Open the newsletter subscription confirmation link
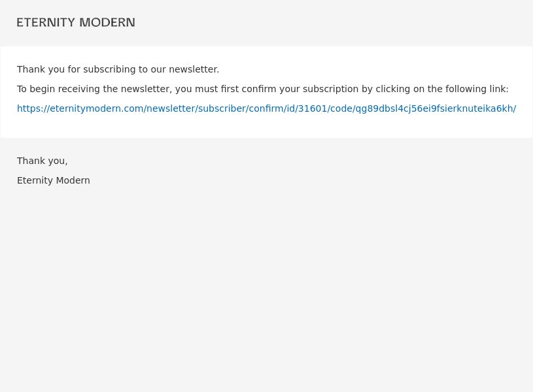533x392 pixels. (x=267, y=108)
